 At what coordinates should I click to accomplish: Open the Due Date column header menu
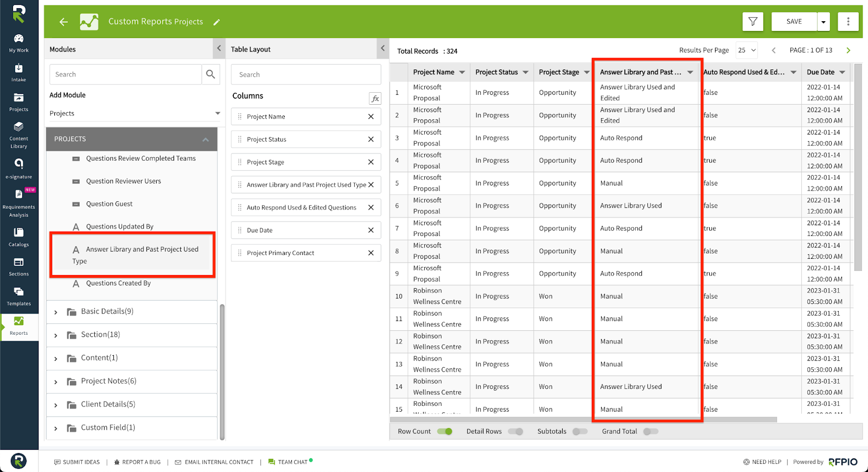tap(843, 72)
